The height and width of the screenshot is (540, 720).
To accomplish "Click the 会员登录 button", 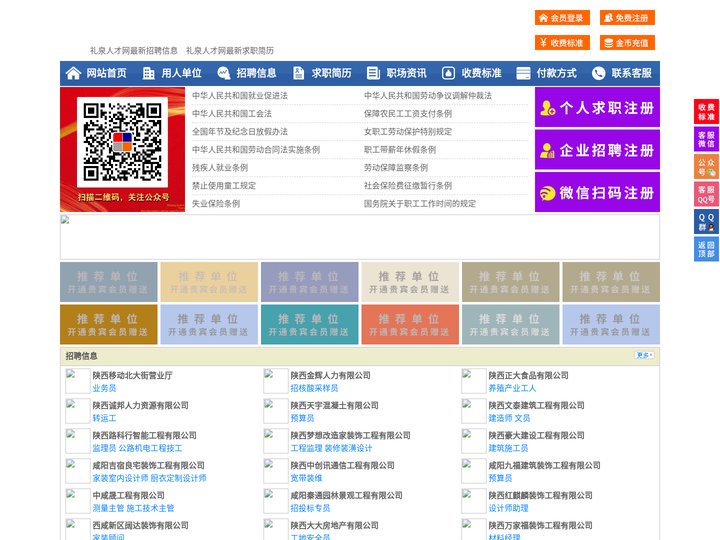I will click(562, 18).
